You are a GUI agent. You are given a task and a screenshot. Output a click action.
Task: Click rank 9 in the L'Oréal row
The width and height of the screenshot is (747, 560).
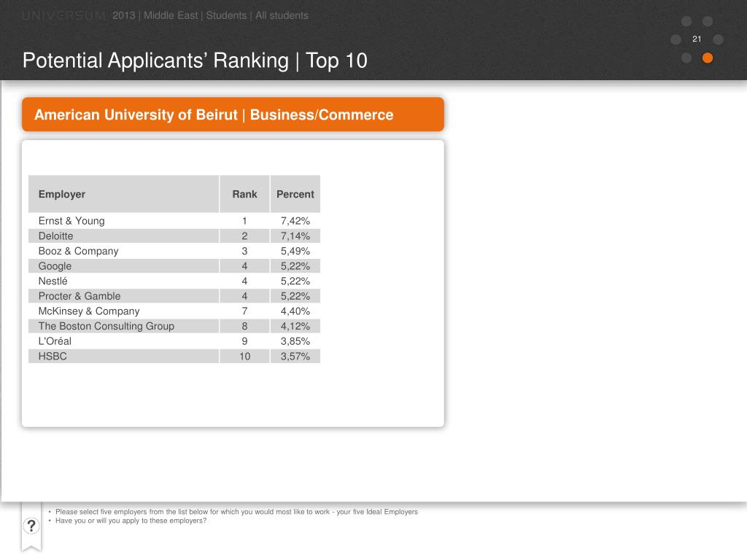coord(244,341)
